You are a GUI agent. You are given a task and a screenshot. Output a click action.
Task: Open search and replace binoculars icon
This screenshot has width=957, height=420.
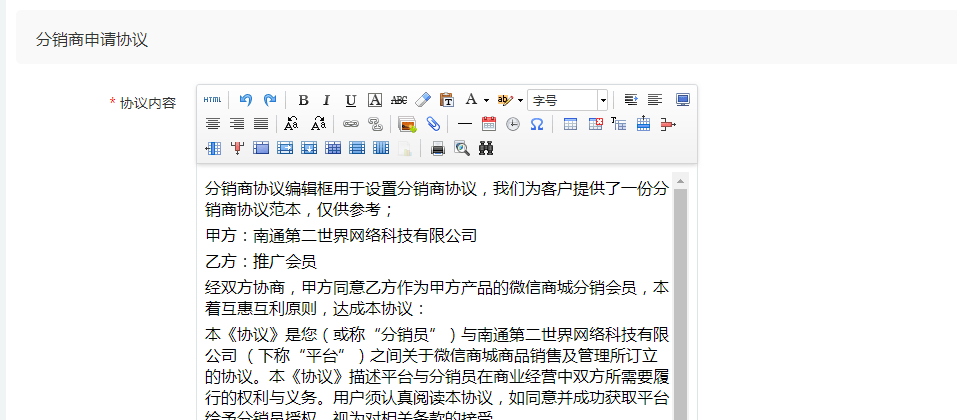point(486,148)
